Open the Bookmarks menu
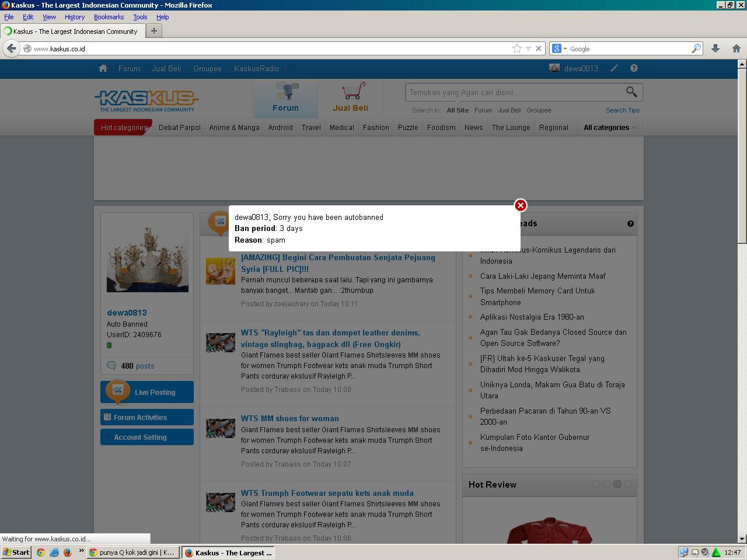 (x=109, y=17)
